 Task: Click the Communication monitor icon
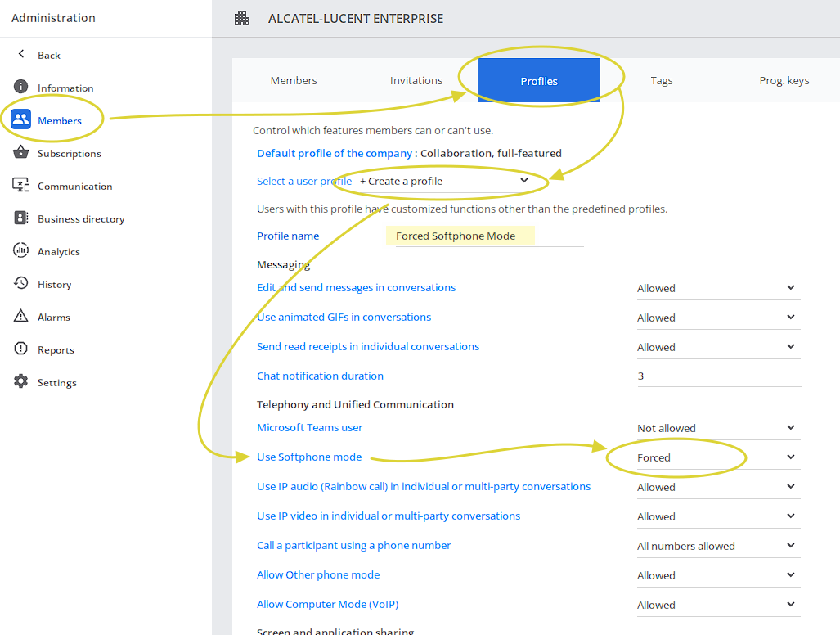pyautogui.click(x=21, y=185)
